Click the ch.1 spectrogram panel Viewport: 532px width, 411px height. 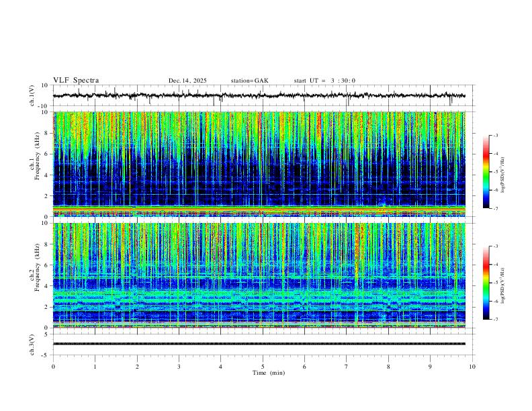point(259,164)
